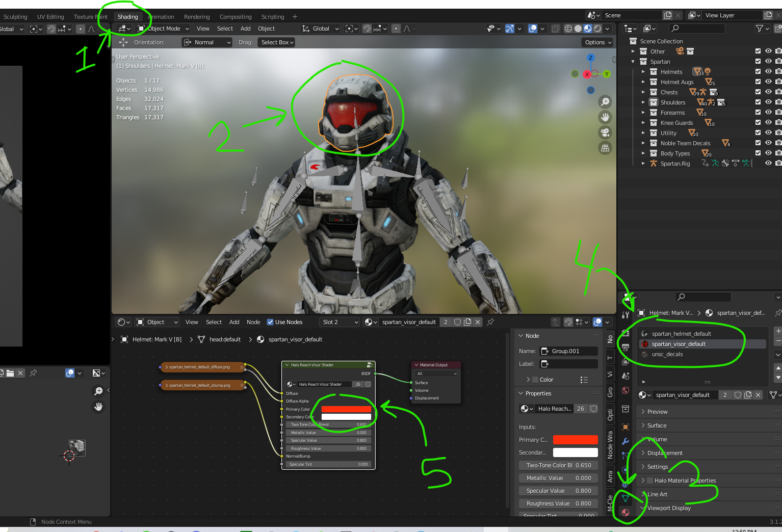The image size is (782, 532).
Task: Select spartan_helmet_default in the material list
Action: pos(681,334)
